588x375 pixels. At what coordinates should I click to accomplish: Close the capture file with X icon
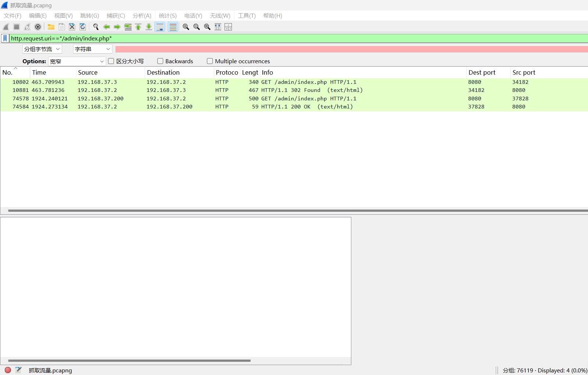pyautogui.click(x=72, y=27)
